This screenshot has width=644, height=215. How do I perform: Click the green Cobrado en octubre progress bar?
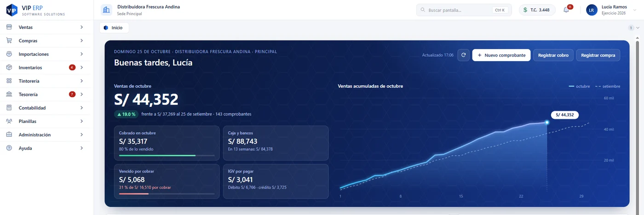[167, 156]
